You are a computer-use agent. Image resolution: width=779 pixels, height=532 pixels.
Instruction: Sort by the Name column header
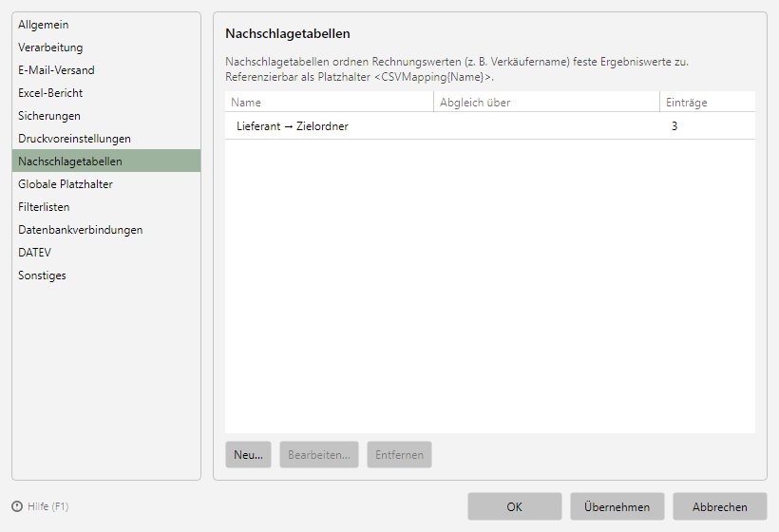330,103
